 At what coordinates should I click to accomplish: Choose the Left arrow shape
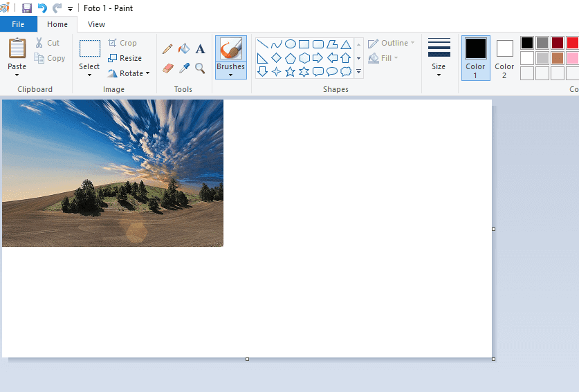(332, 58)
